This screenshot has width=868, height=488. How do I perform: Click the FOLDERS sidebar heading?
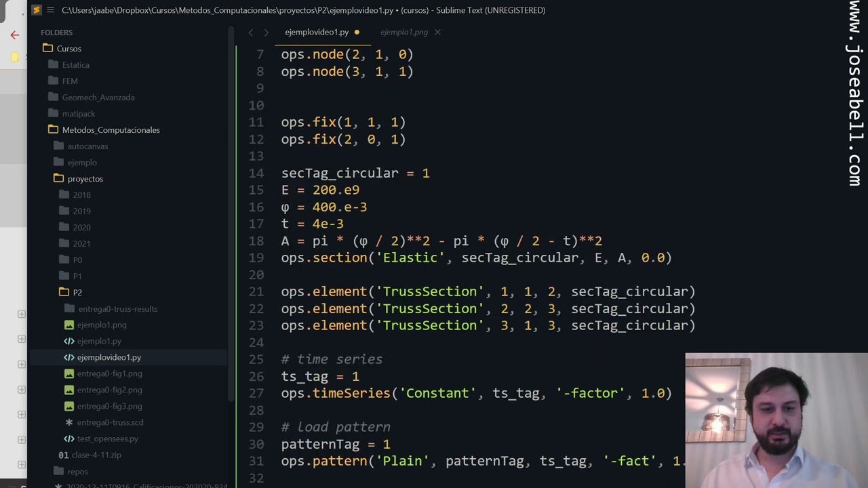(56, 33)
